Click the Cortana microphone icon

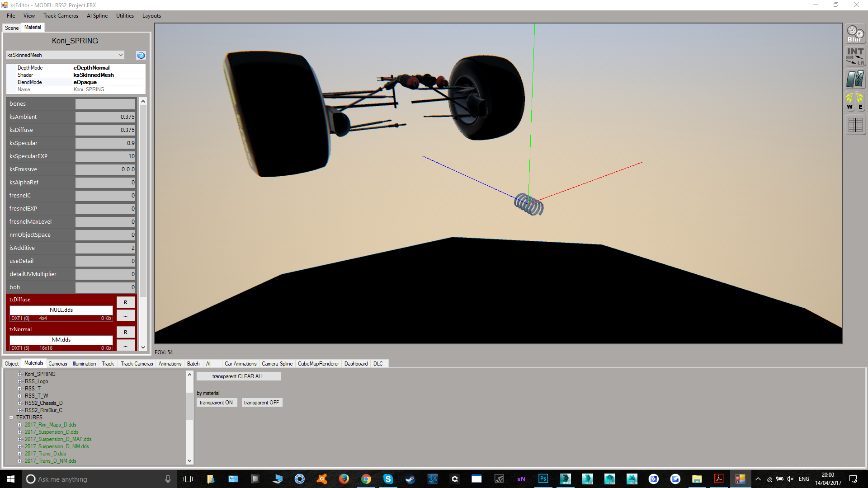tap(168, 479)
